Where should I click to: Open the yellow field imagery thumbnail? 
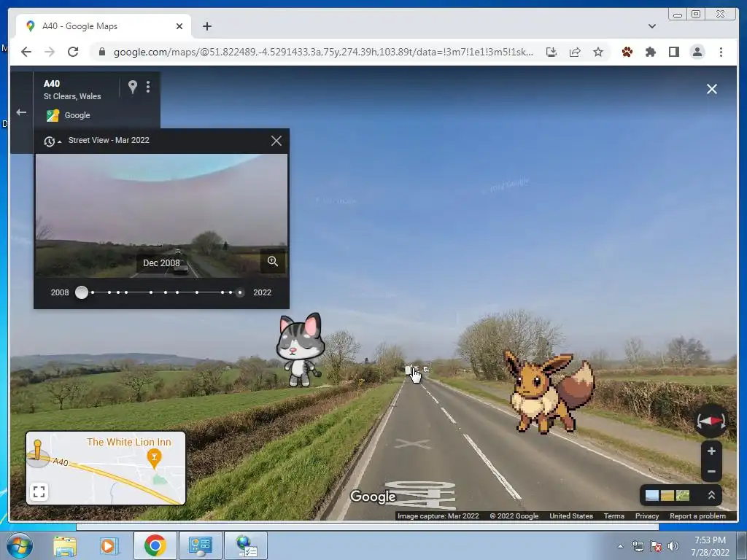pos(667,496)
